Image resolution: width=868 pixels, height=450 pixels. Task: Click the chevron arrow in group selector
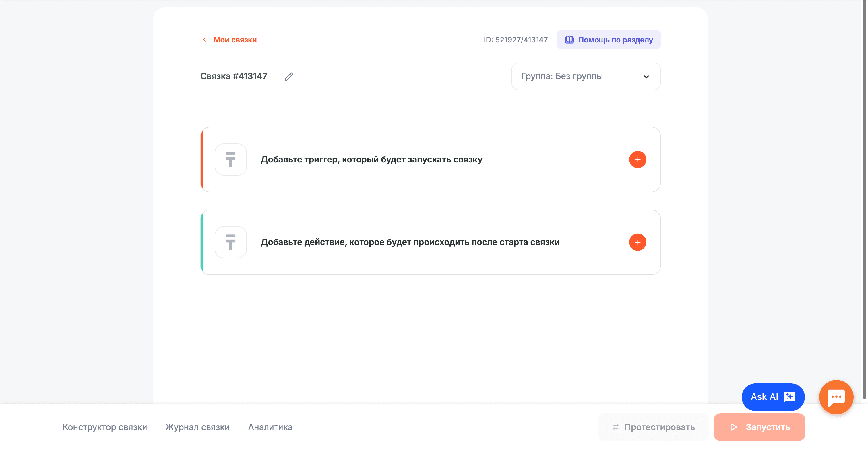point(646,77)
